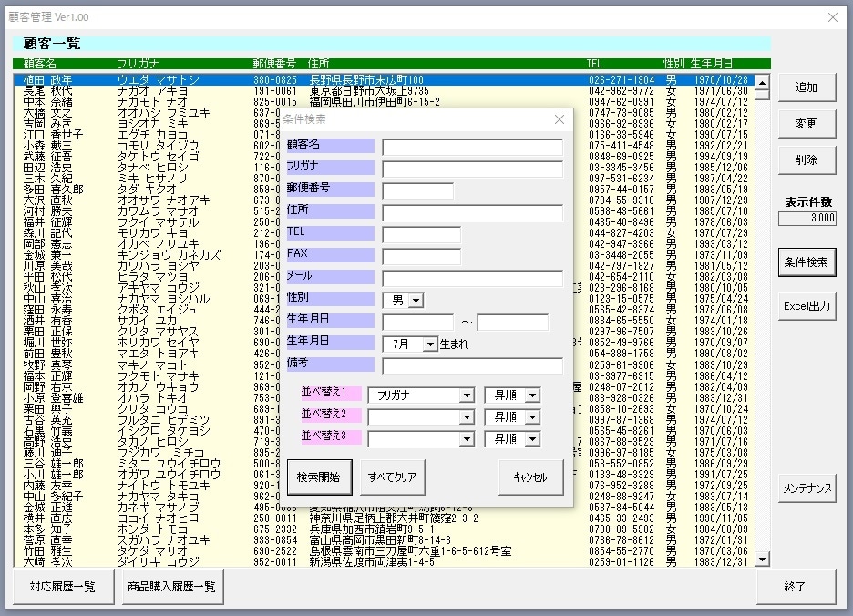Click the TEL column header

(x=594, y=64)
